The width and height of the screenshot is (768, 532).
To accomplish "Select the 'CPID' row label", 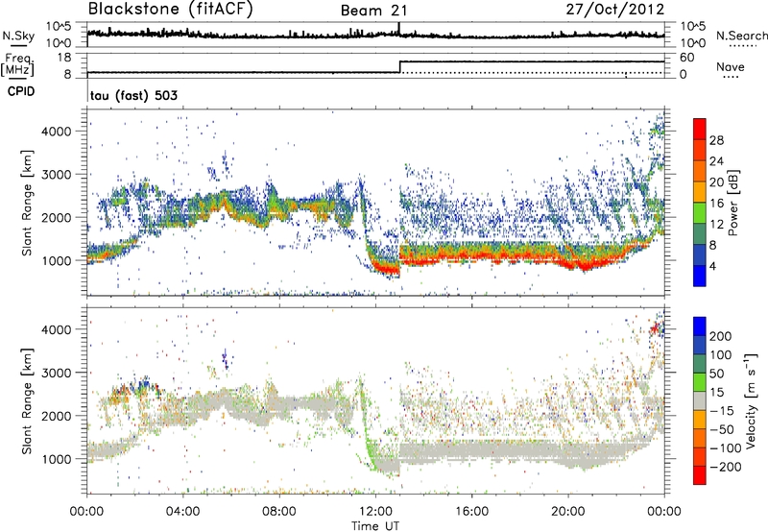I will [21, 91].
